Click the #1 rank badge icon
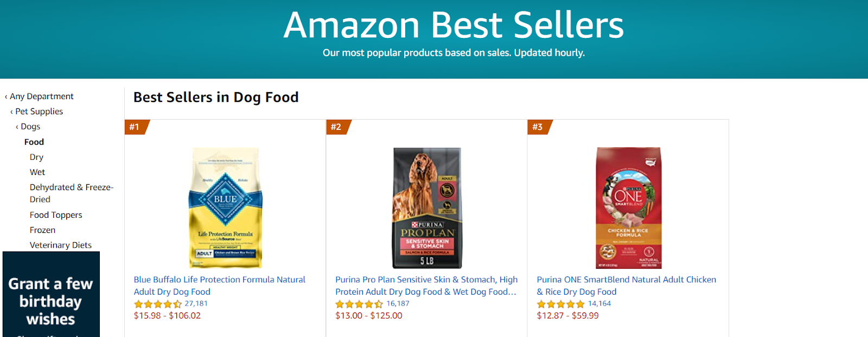 coord(135,127)
